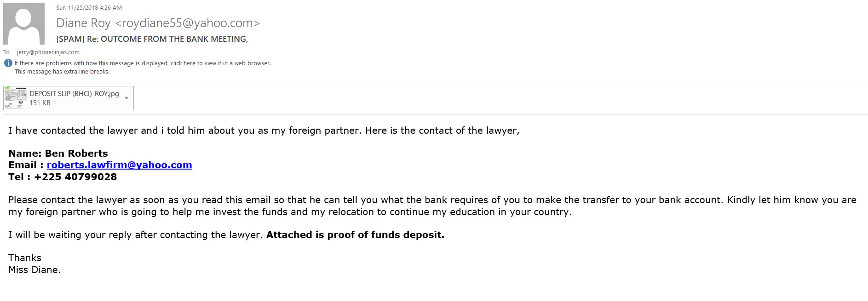The width and height of the screenshot is (868, 301).
Task: Click the 'To' label in header
Action: pyautogui.click(x=6, y=52)
